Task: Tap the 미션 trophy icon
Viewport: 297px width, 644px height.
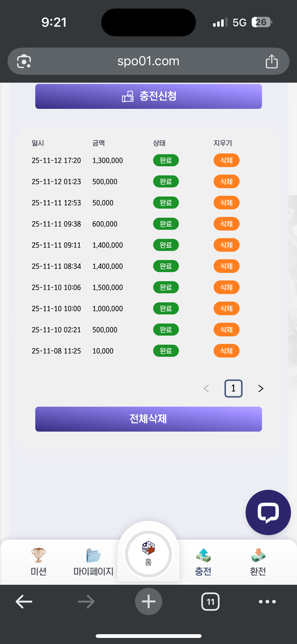Action: coord(39,555)
